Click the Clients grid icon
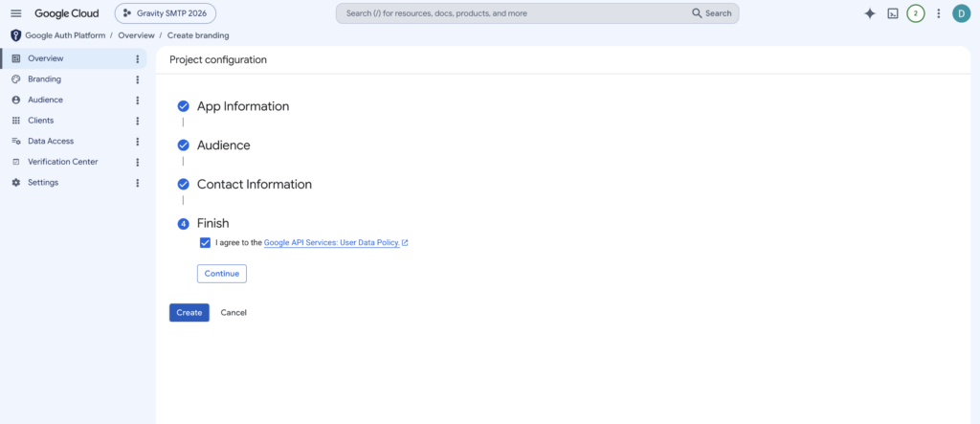Screen dimensions: 980x424 [x=16, y=121]
